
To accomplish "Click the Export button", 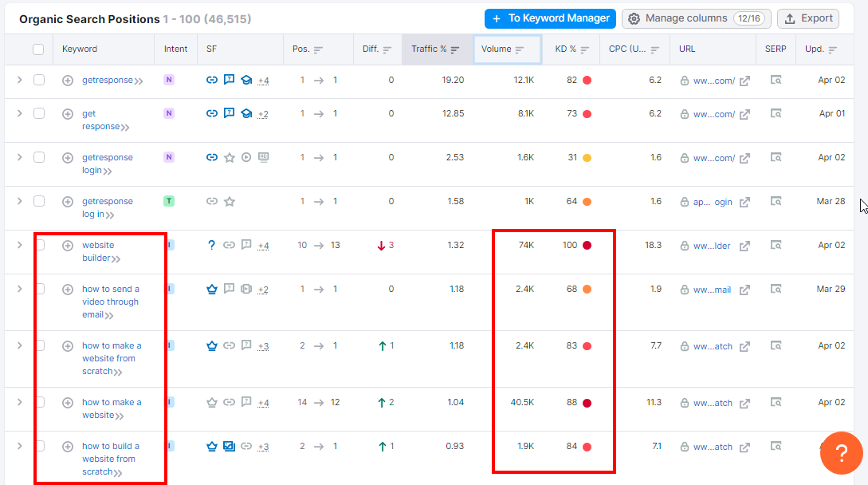I will (x=807, y=18).
